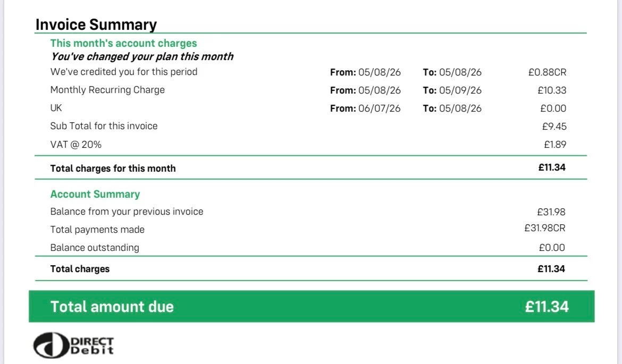
Task: Select the £9.45 sub total amount
Action: (x=554, y=126)
